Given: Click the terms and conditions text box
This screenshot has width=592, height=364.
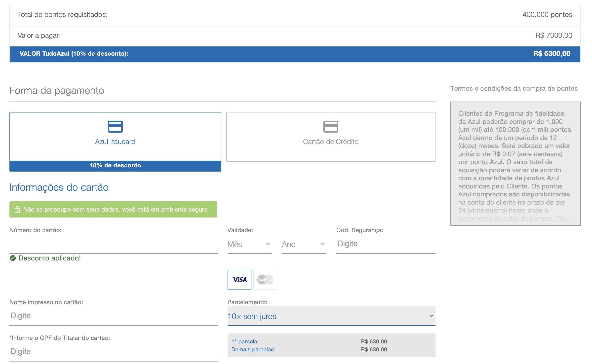Looking at the screenshot, I should tap(515, 164).
